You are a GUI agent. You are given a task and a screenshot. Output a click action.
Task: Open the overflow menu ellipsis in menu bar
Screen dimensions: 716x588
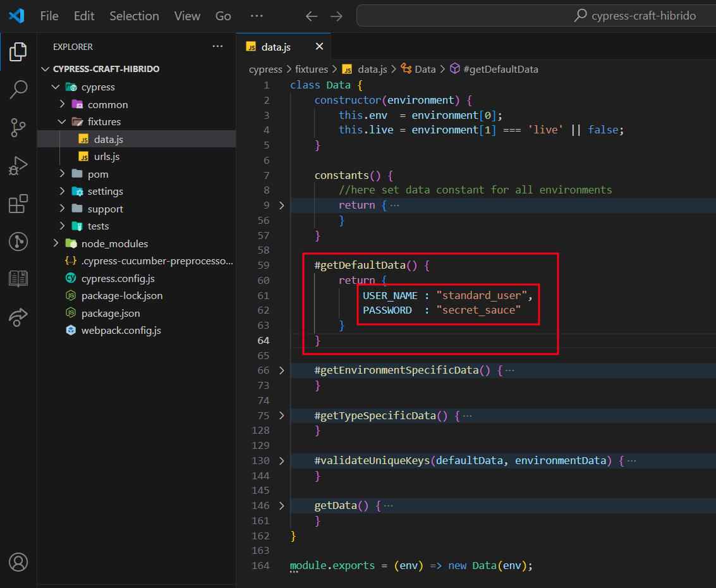pos(257,16)
